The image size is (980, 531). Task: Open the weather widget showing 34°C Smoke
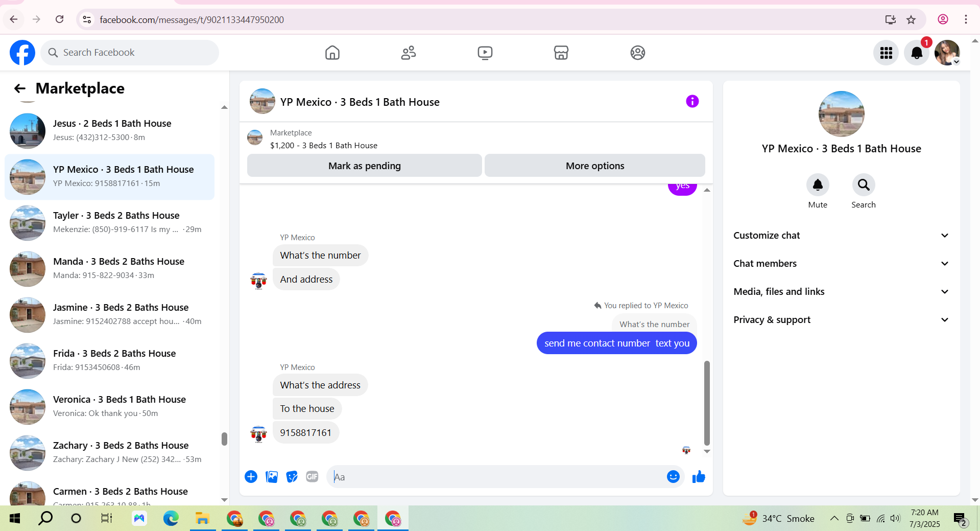(x=778, y=518)
